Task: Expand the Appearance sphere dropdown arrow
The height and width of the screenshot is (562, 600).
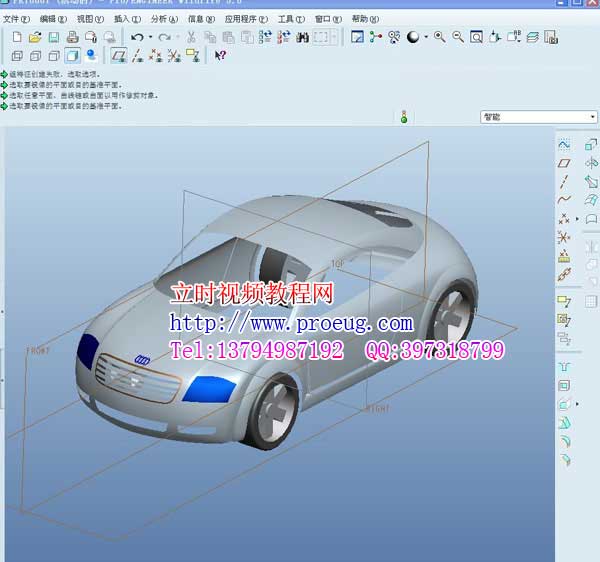Action: 426,37
